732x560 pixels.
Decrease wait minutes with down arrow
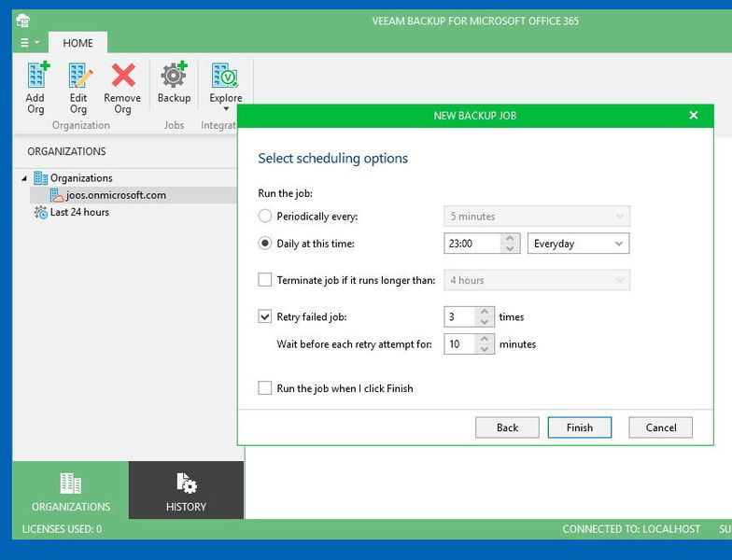485,349
